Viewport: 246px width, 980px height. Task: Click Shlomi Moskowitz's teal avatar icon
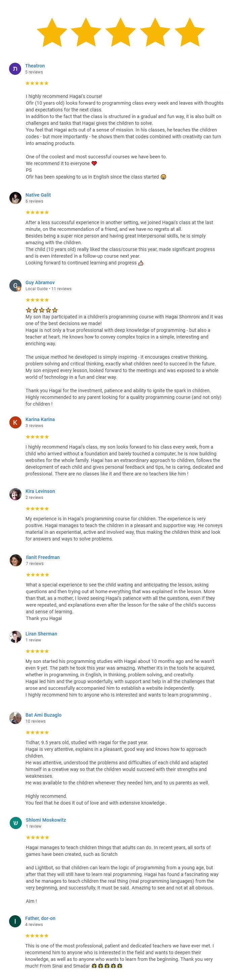pos(15,823)
